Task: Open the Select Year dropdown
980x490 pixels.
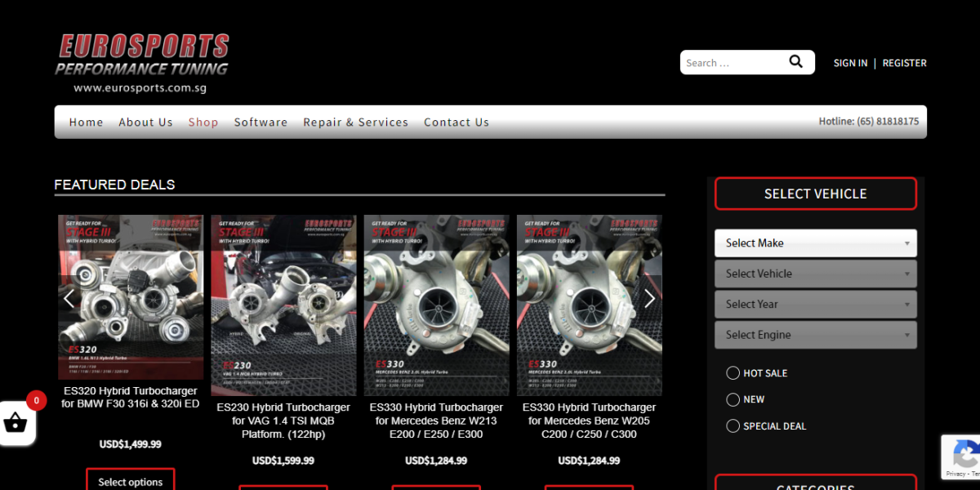Action: click(815, 305)
